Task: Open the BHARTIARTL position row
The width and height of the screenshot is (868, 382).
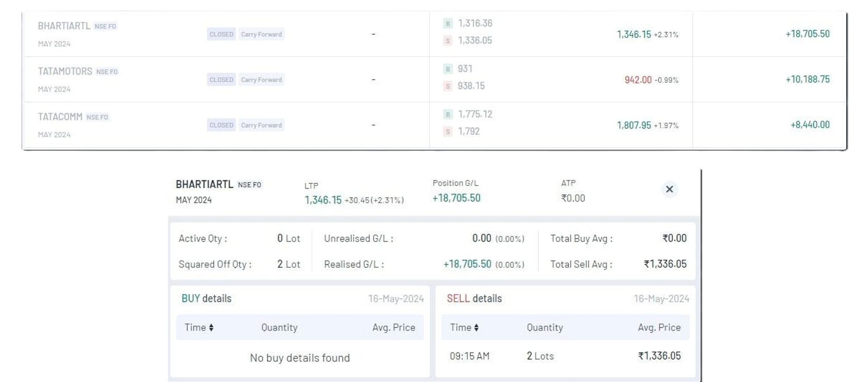Action: click(434, 34)
